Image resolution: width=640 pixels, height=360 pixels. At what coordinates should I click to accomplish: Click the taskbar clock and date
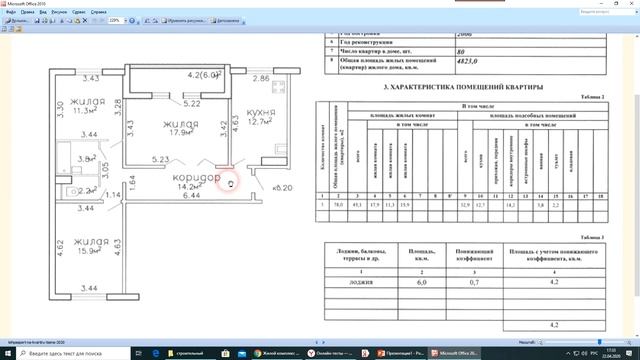[611, 353]
